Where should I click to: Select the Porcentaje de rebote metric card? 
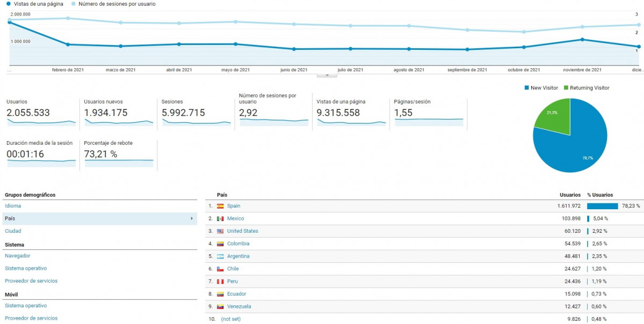119,155
